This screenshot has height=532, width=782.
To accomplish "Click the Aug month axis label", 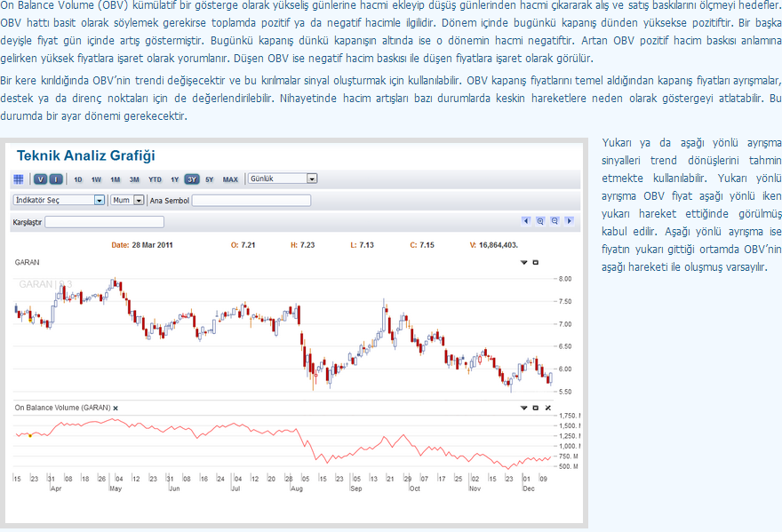I will point(297,488).
